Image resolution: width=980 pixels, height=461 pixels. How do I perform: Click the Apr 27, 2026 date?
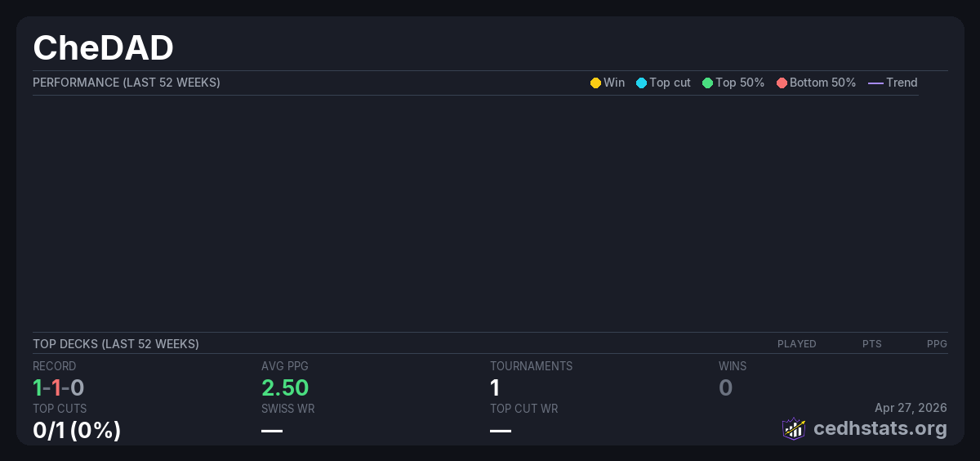coord(911,407)
